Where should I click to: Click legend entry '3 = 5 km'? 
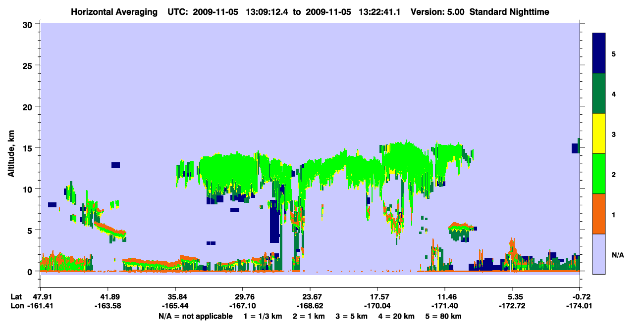click(353, 316)
